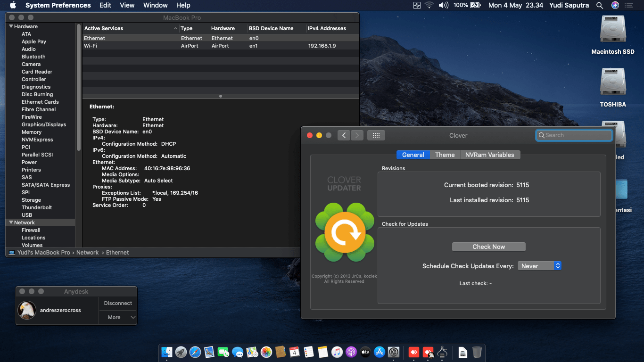Select Firewall under Network
Image resolution: width=644 pixels, height=362 pixels.
(31, 230)
